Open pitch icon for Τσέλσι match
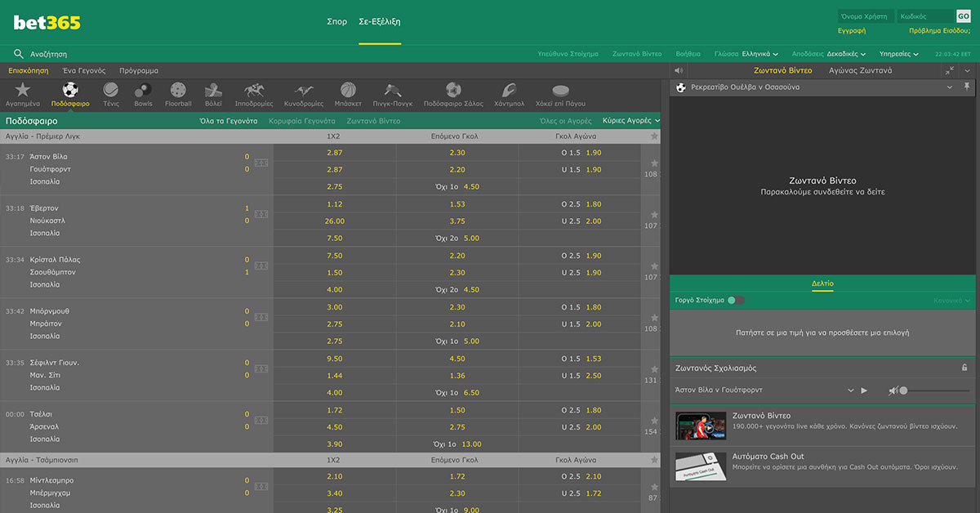Viewport: 980px width, 513px height. (x=261, y=420)
